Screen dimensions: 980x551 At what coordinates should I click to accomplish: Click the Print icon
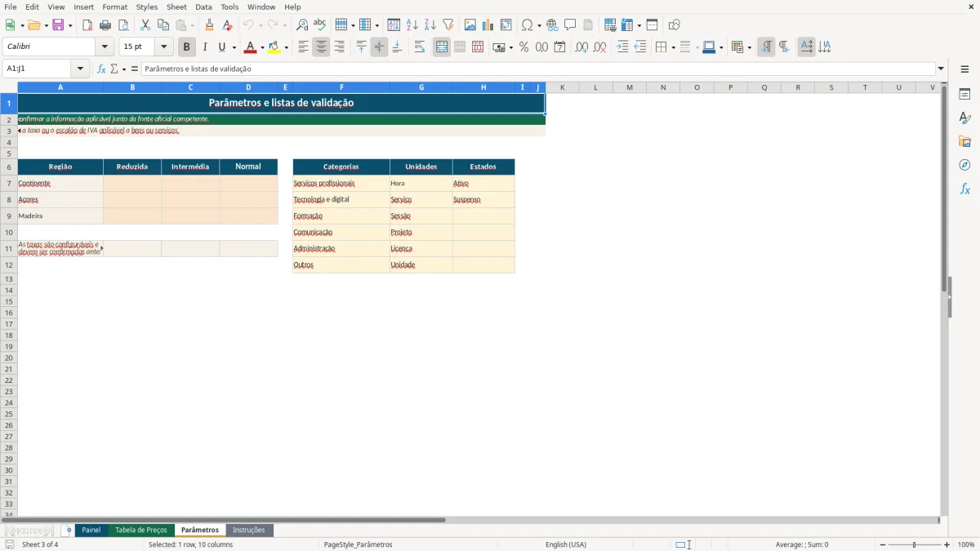[x=105, y=25]
